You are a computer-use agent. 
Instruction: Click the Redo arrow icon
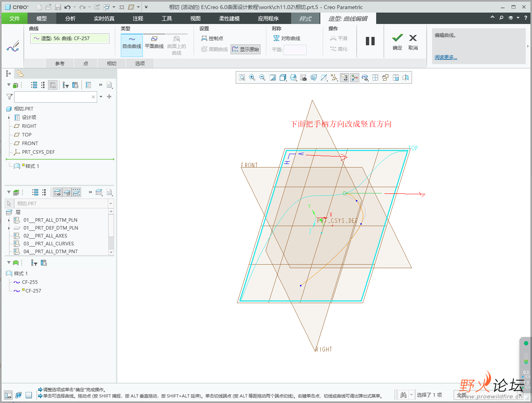(82, 7)
